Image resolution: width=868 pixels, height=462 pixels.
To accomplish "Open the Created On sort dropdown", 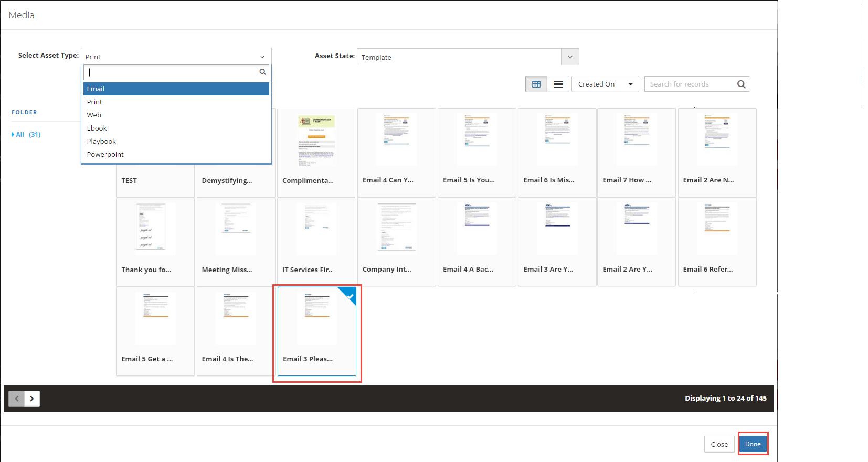I will pyautogui.click(x=605, y=84).
